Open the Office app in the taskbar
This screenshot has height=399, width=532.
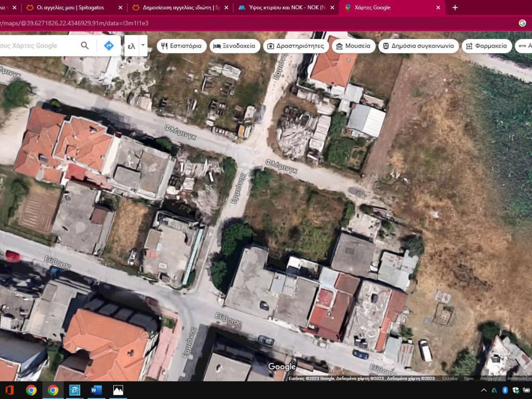tap(9, 390)
